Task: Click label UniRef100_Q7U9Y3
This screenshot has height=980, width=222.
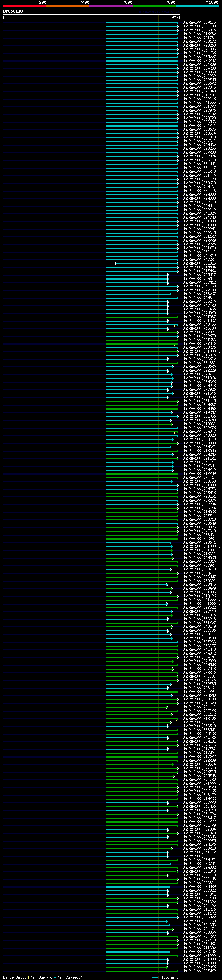Action: (199, 313)
